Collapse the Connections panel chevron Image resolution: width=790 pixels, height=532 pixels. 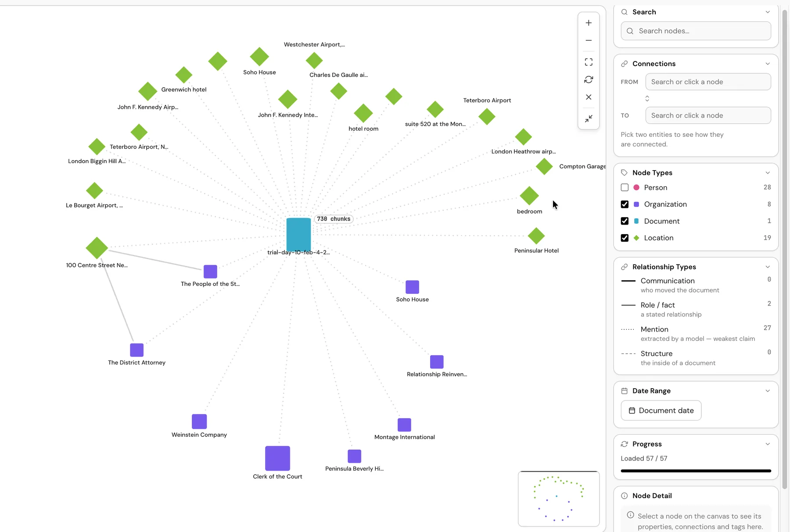768,64
